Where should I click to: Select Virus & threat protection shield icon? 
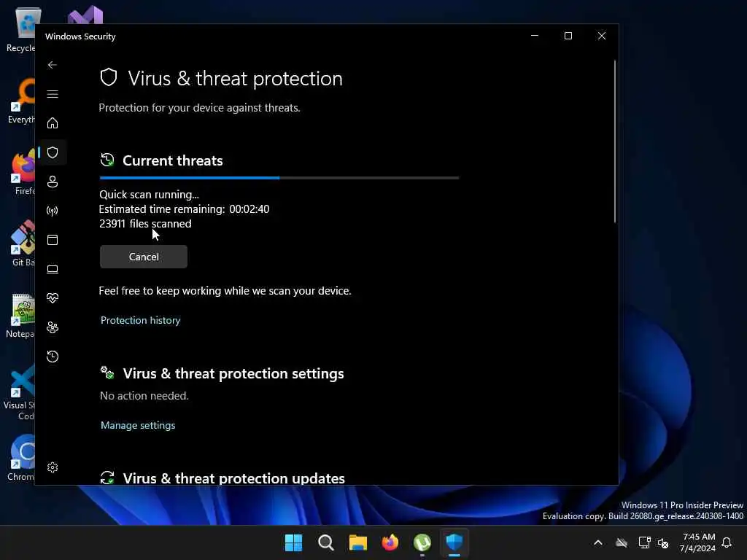pyautogui.click(x=53, y=152)
